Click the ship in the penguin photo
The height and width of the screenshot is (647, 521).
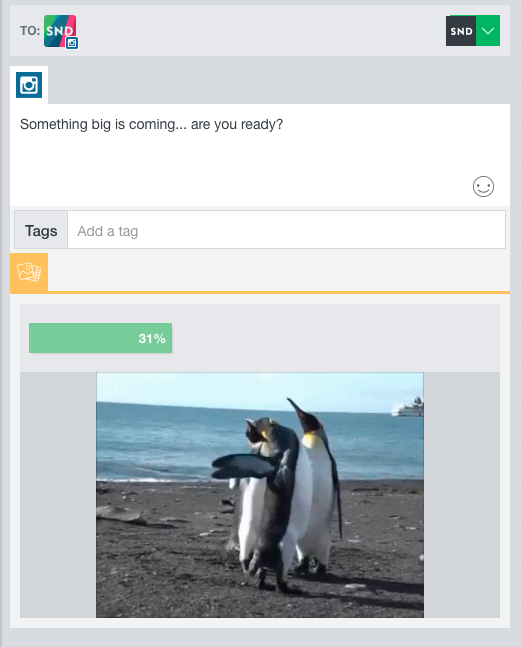408,407
